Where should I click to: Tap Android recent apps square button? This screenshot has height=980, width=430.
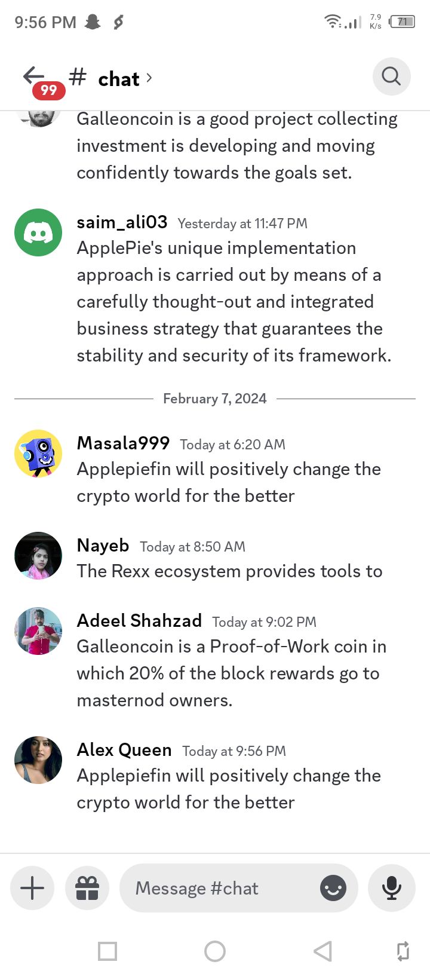(x=107, y=951)
